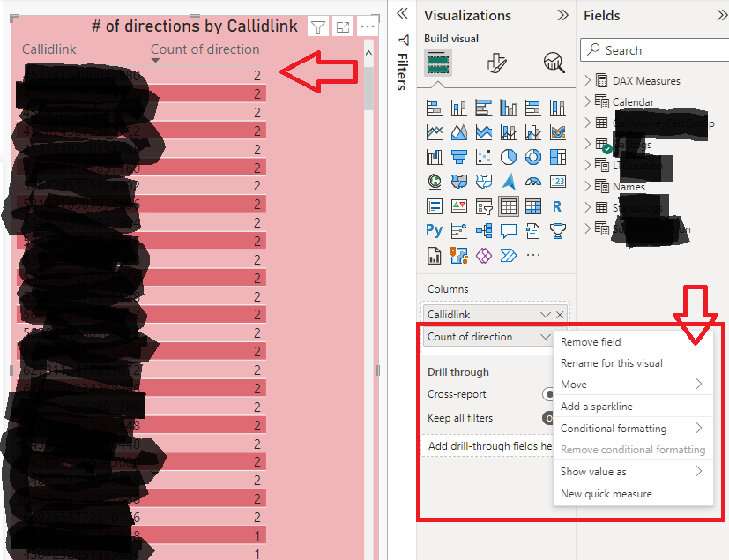Choose the treemap visual
Image resolution: width=729 pixels, height=560 pixels.
pyautogui.click(x=558, y=157)
